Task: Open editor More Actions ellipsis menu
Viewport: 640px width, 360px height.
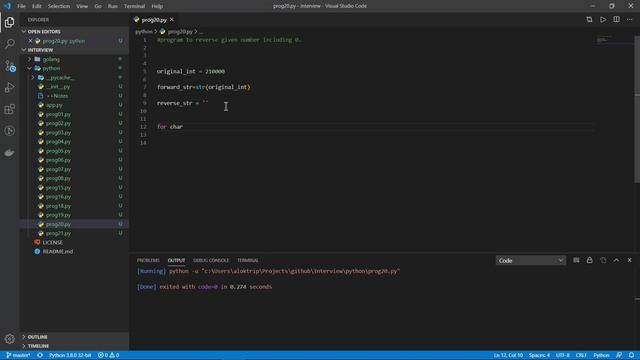Action: point(630,20)
